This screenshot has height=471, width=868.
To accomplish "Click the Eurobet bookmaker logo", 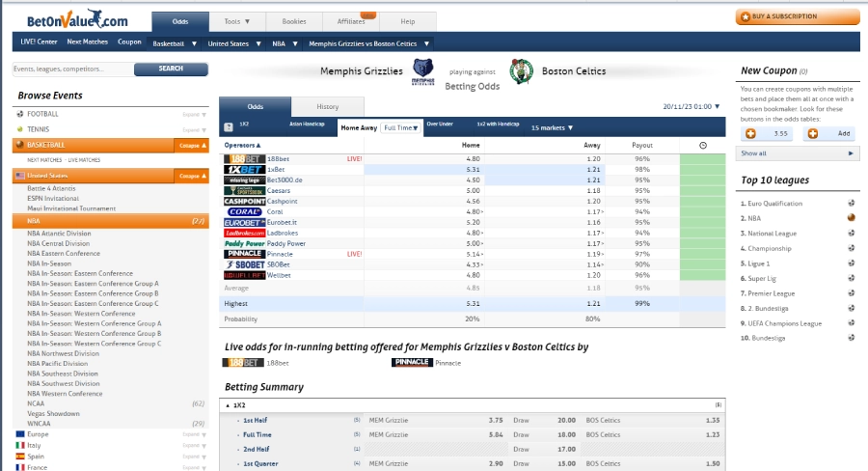I will [244, 222].
